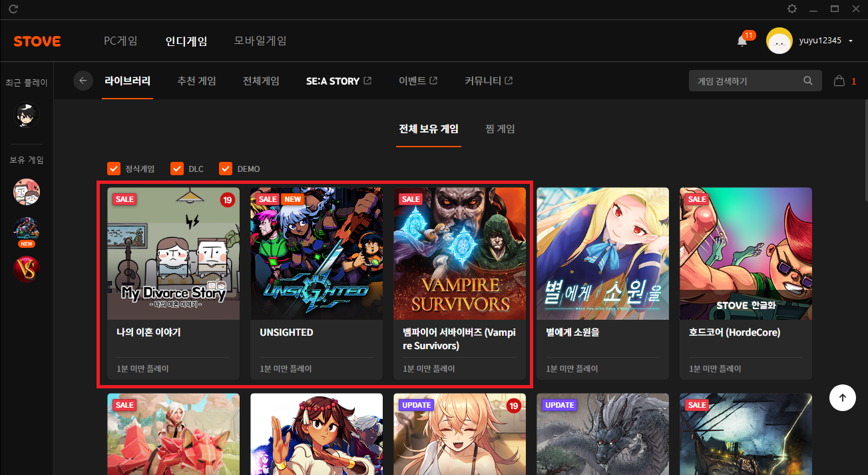Uncheck the 정식게임 checkbox
868x475 pixels.
[x=114, y=169]
